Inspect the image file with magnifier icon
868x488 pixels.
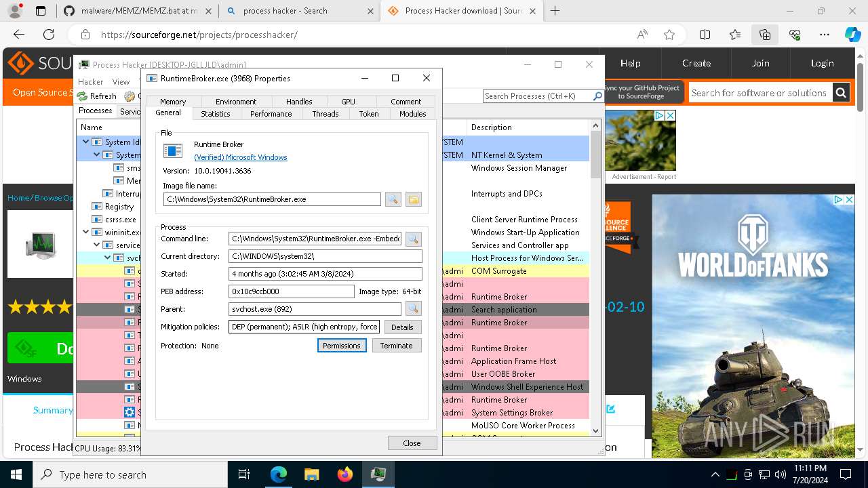(393, 199)
